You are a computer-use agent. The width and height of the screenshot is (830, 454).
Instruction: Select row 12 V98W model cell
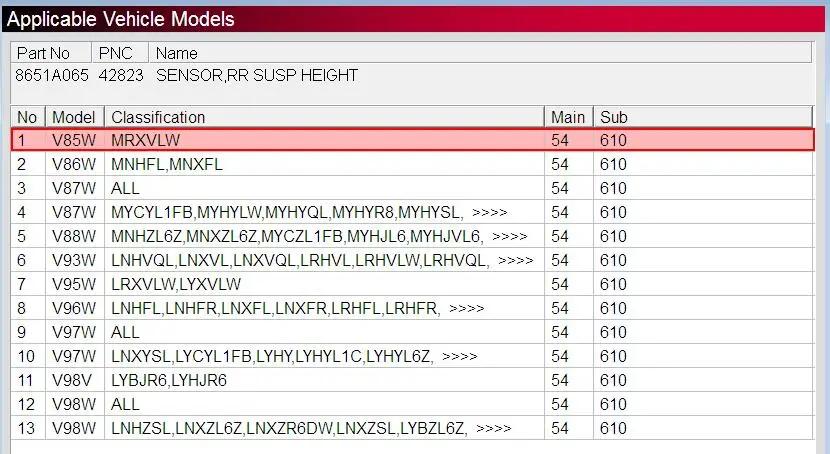point(74,404)
